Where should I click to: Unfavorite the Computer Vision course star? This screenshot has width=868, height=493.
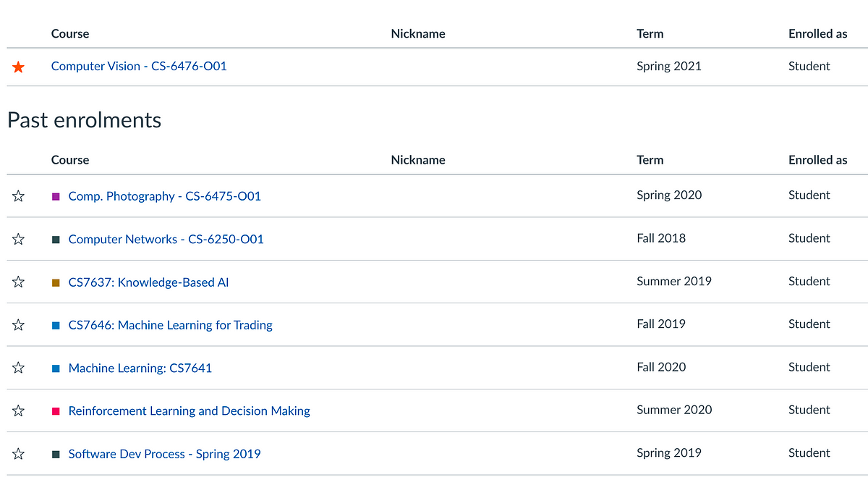18,67
